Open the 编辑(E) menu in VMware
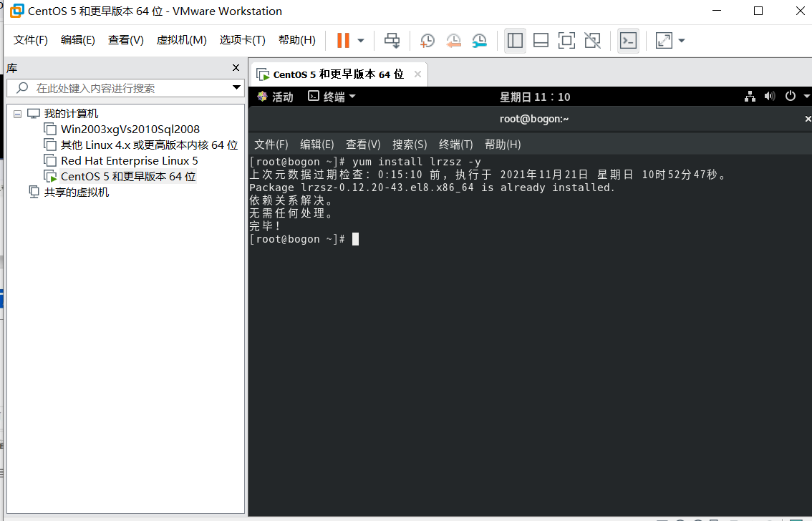This screenshot has height=521, width=812. point(77,40)
